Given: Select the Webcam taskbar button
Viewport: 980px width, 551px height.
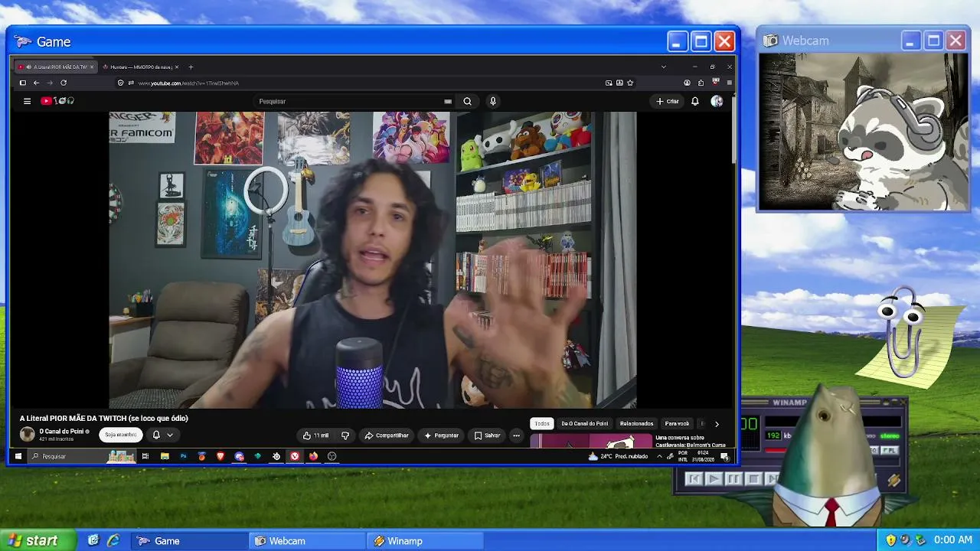Looking at the screenshot, I should point(309,541).
